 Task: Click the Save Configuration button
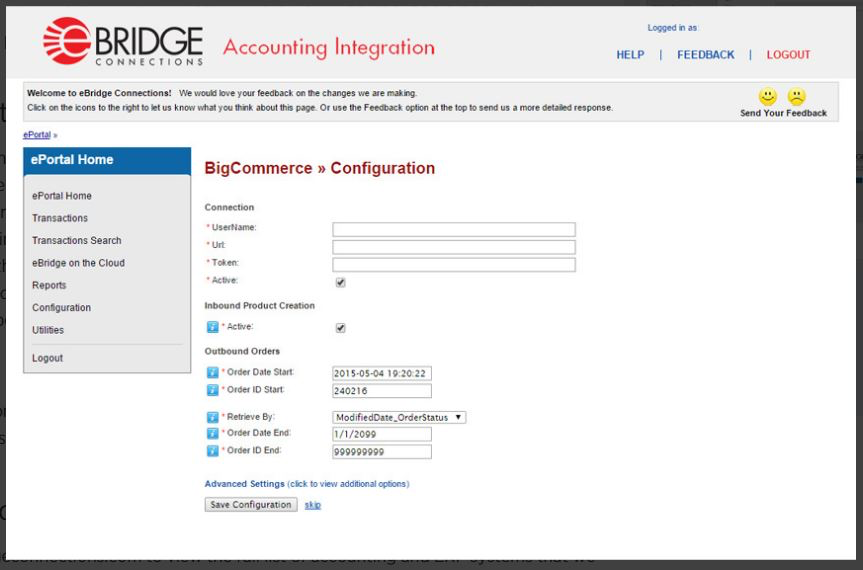[x=250, y=505]
